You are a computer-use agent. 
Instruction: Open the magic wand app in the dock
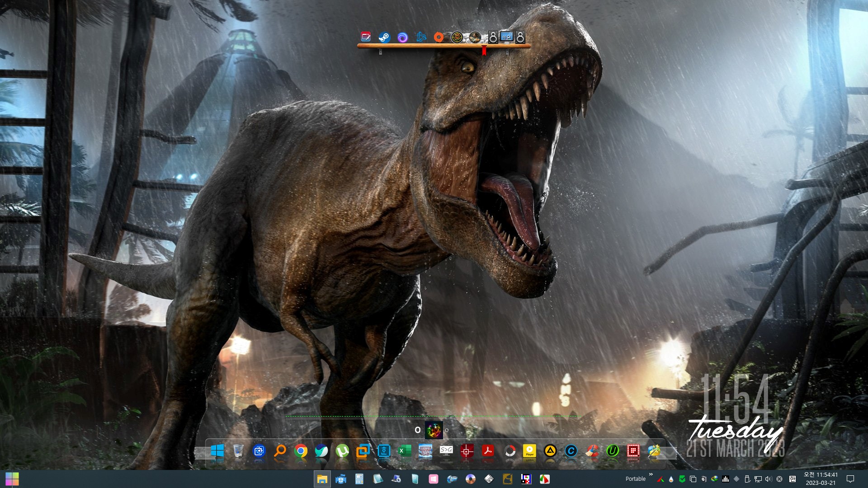[x=654, y=450]
